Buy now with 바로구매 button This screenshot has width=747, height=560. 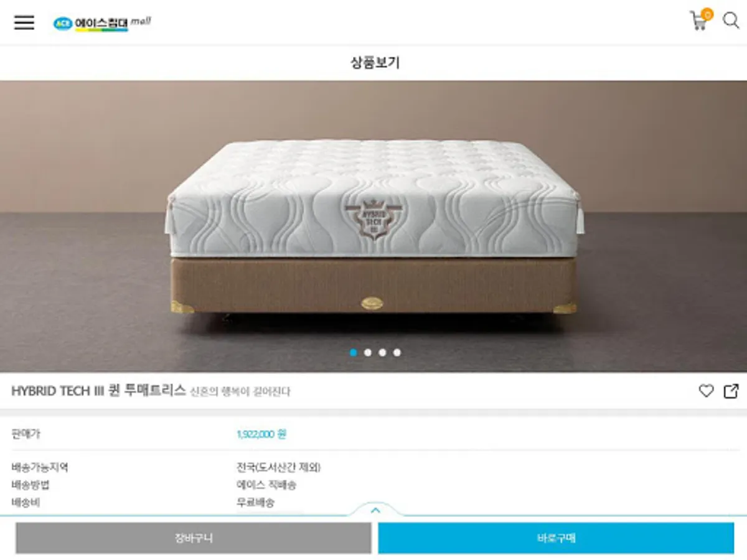tap(556, 538)
